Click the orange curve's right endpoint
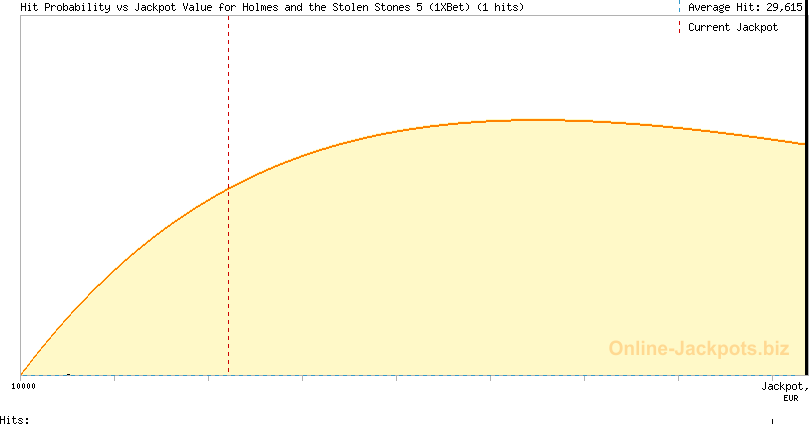 tap(803, 144)
